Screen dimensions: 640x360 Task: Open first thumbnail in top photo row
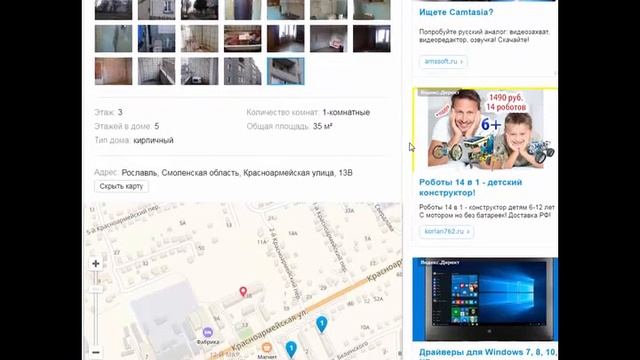[x=113, y=10]
